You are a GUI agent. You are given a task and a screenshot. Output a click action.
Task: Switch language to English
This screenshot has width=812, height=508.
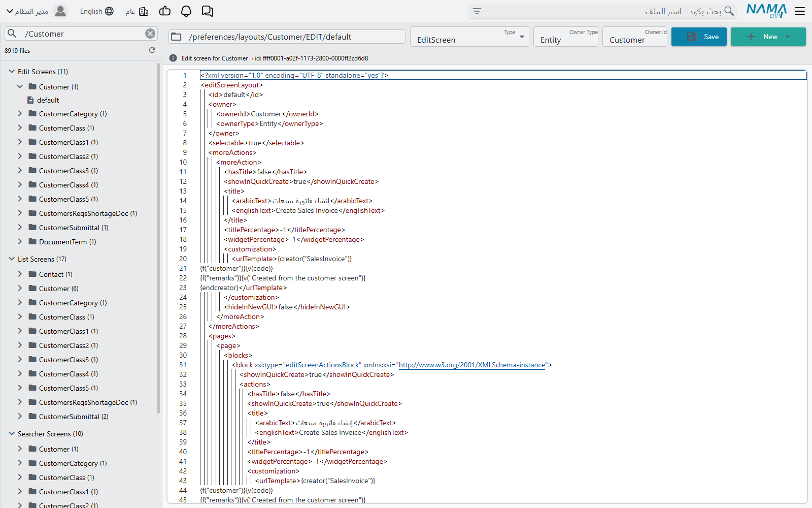pyautogui.click(x=96, y=11)
